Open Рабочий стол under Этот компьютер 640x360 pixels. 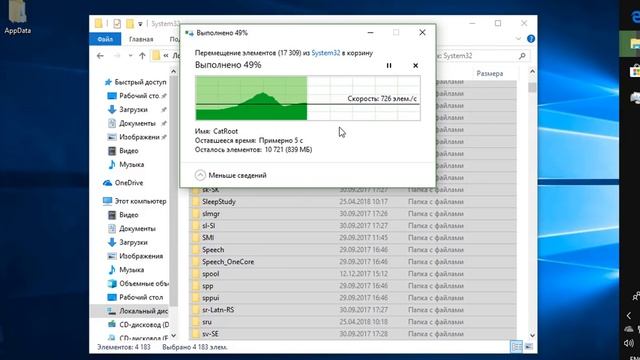(136, 297)
